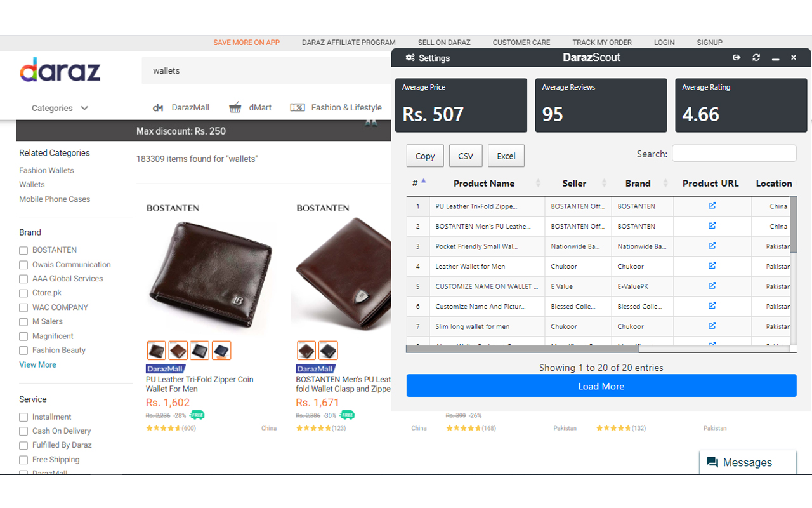Open the DarazMall icon link
Screen dimensions: 812x508
(x=159, y=108)
